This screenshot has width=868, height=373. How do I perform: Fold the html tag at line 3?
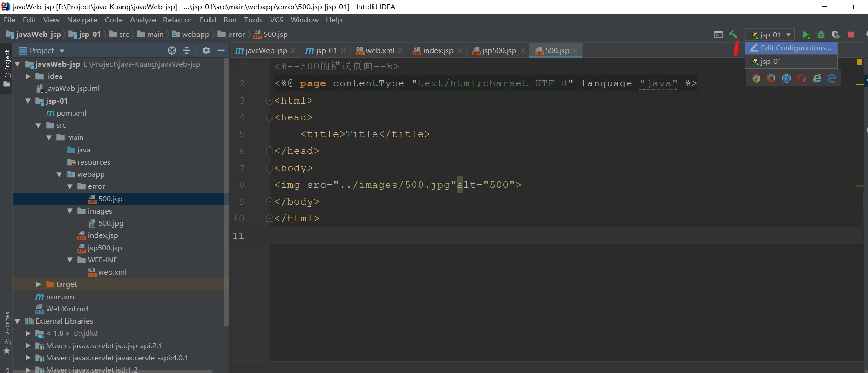click(x=269, y=100)
